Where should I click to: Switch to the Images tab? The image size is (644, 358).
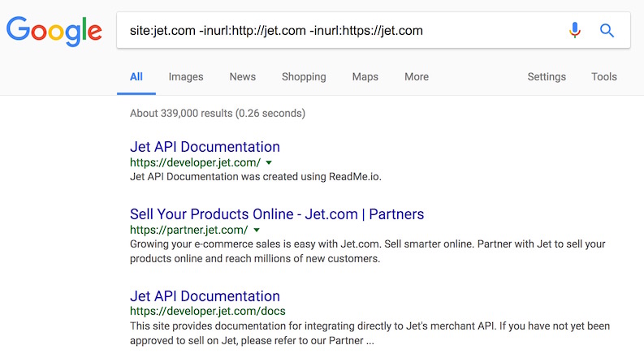click(x=186, y=77)
